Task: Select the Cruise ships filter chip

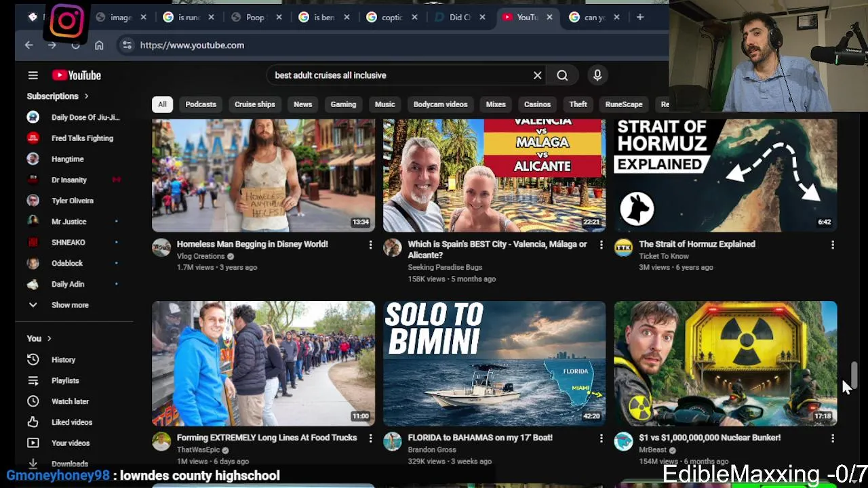Action: [255, 104]
